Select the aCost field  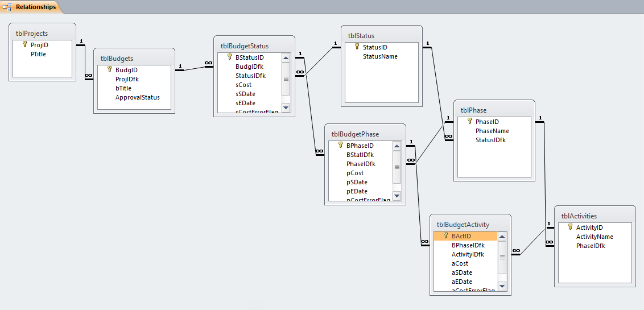[460, 263]
